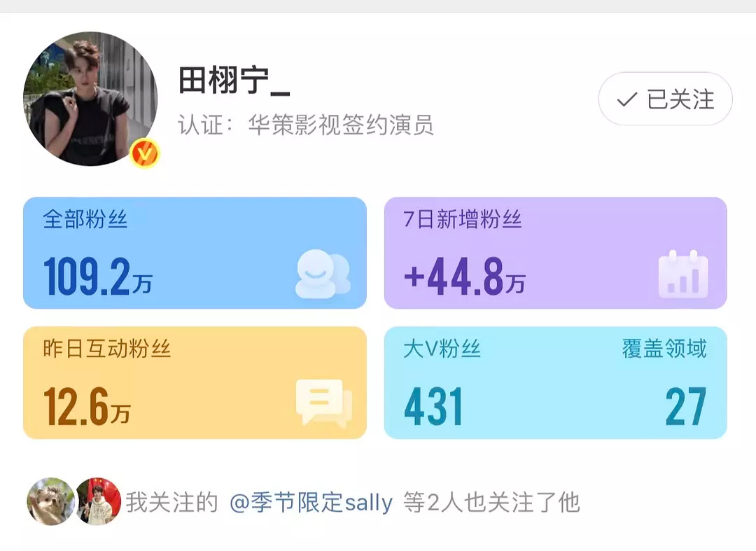756x551 pixels.
Task: Click the chat bubbles icon in yellow card
Action: pyautogui.click(x=324, y=403)
